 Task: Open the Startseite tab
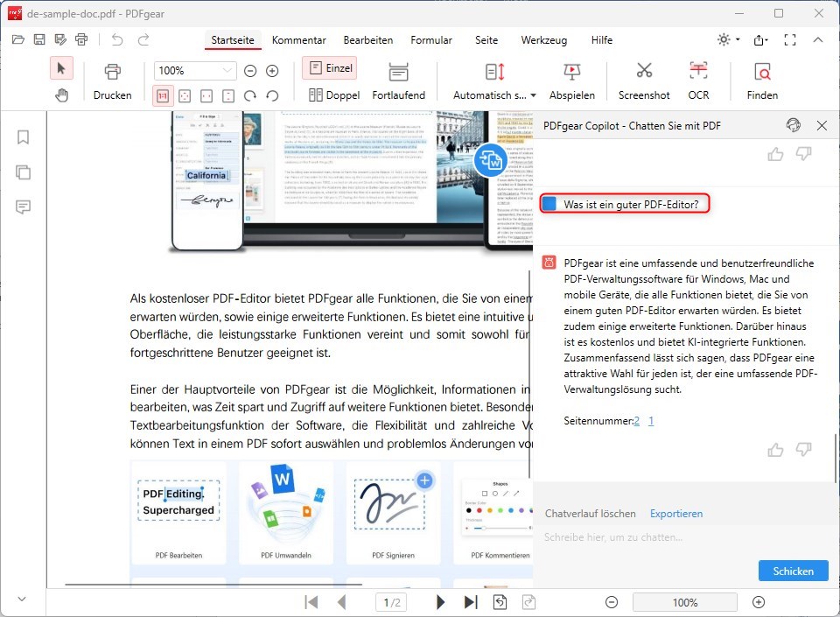(x=233, y=40)
